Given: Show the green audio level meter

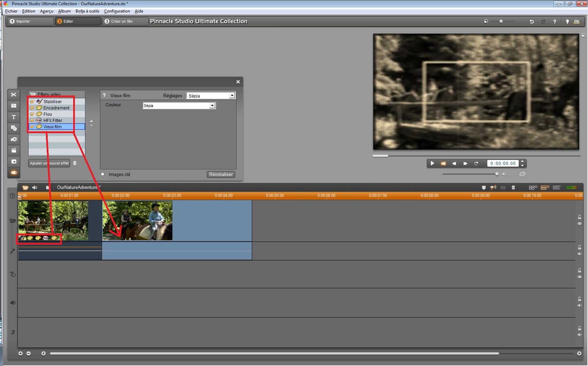Looking at the screenshot, I should click(571, 188).
